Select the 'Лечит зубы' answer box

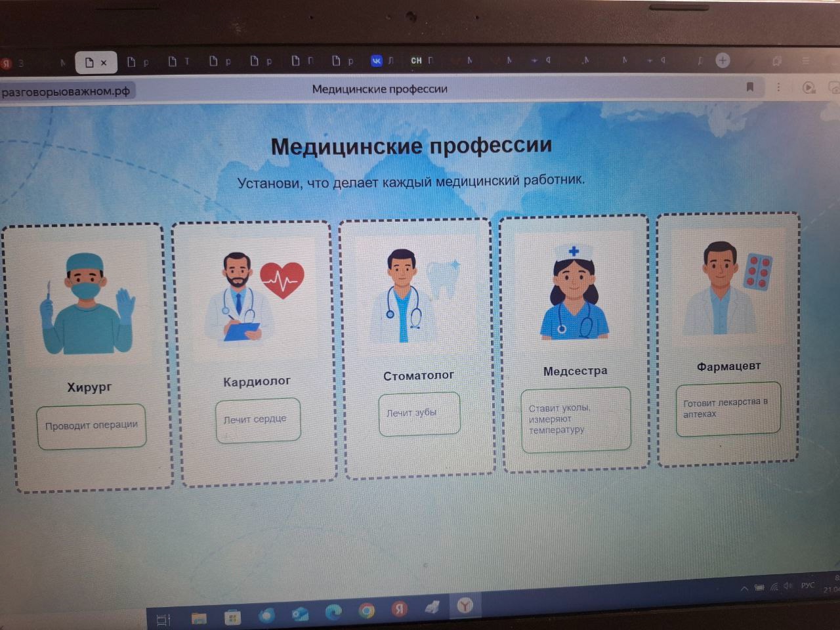[x=419, y=413]
